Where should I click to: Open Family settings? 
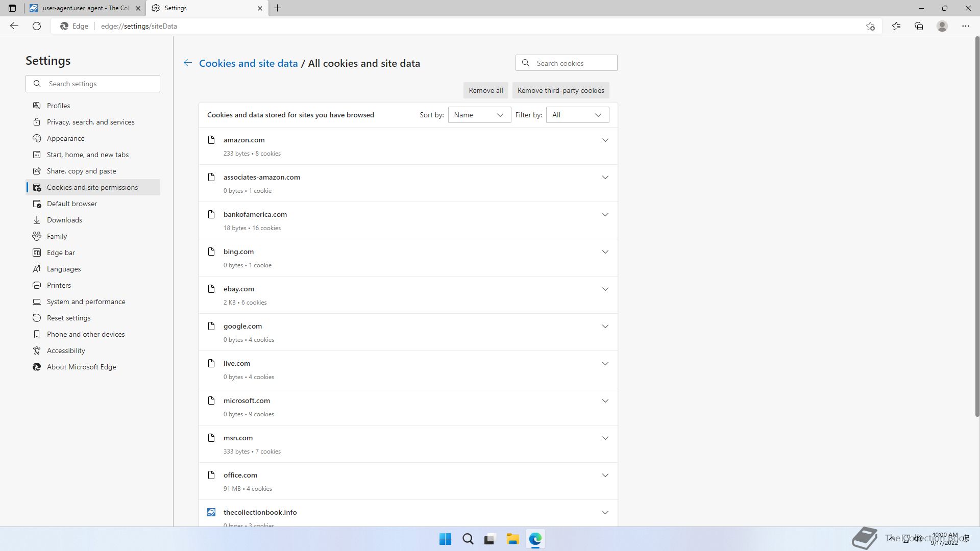[x=93, y=236]
